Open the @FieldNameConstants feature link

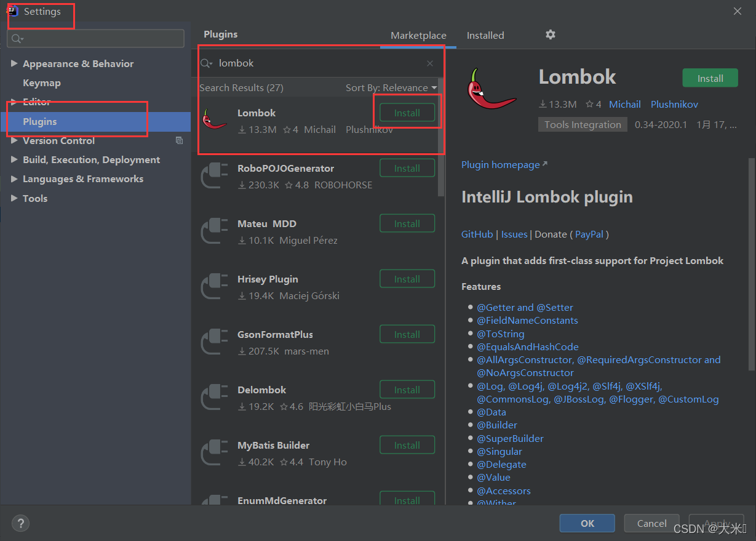[527, 321]
